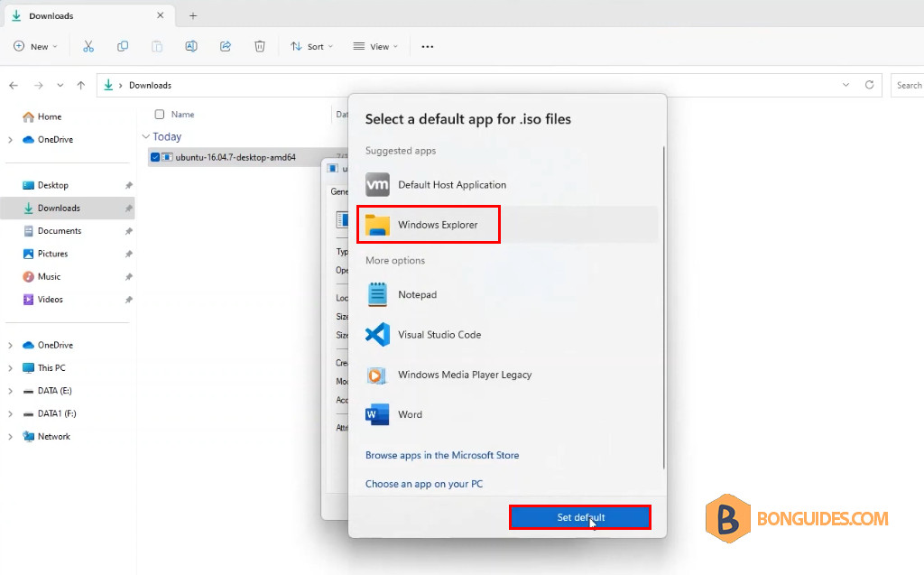
Task: Click the Cut scissors icon in toolbar
Action: coord(88,47)
